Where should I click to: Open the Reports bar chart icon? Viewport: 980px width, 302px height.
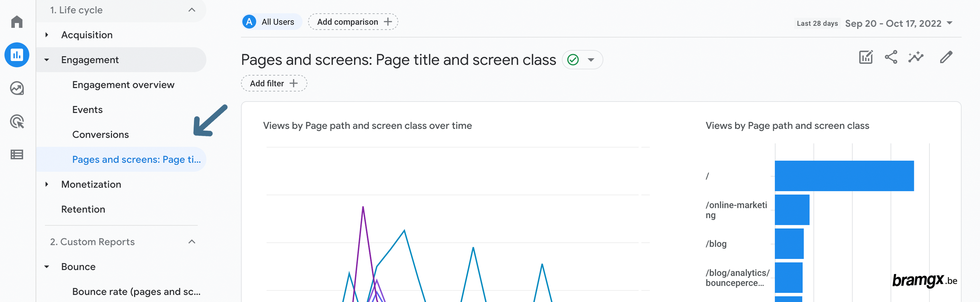(17, 55)
